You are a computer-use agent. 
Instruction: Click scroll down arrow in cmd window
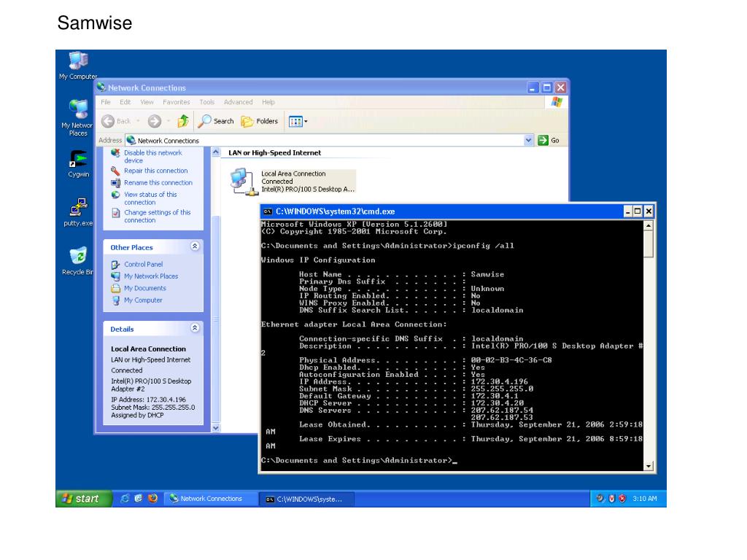(648, 467)
